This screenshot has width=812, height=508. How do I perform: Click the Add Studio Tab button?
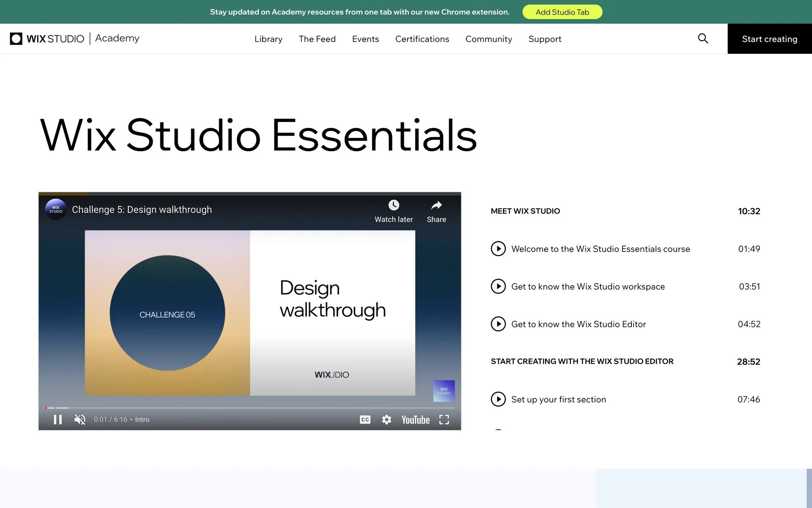point(562,12)
